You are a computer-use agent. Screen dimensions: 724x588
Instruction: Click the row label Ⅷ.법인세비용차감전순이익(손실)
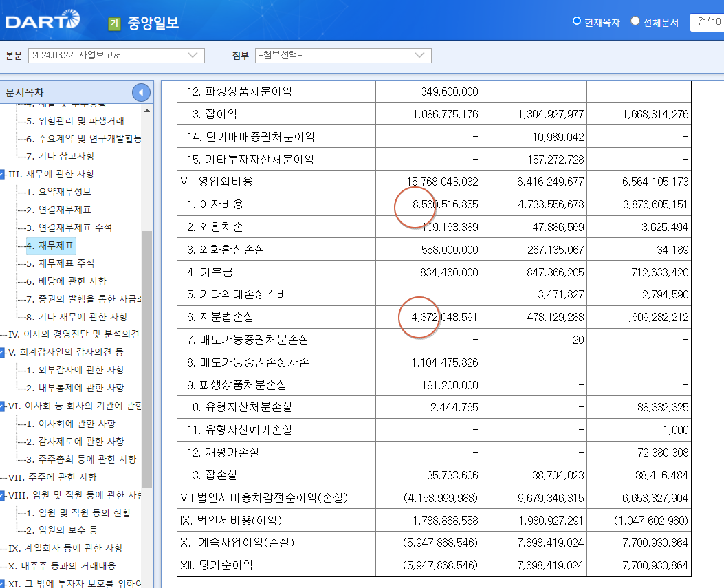(264, 498)
